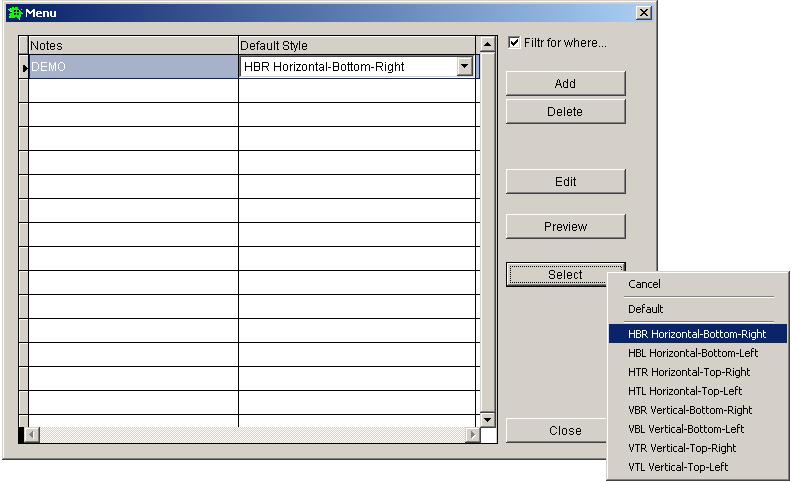Choose HBL Horizontal-Bottom-Left style
Image resolution: width=792 pixels, height=482 pixels.
pos(693,353)
